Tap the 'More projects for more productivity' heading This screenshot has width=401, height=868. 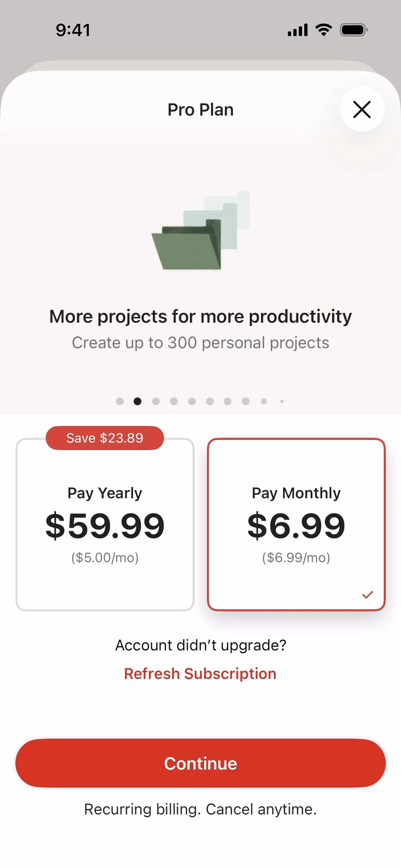(200, 316)
